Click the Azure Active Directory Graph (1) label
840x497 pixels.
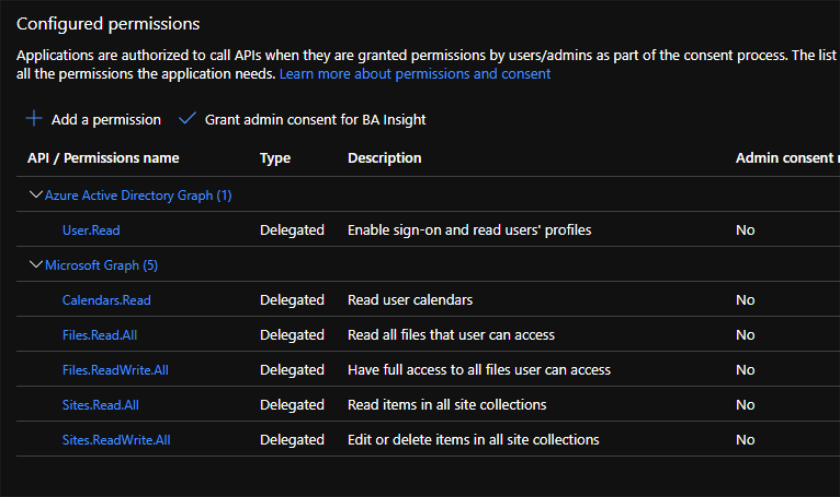coord(138,195)
